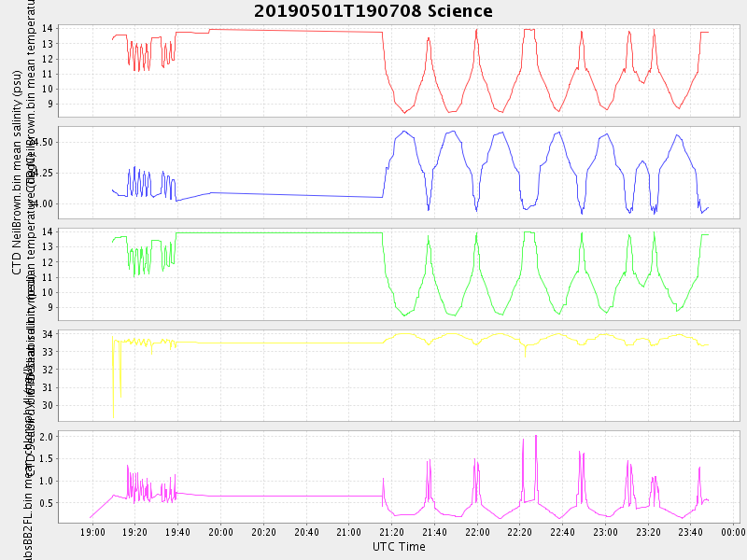Select the 19:00 time tick label
The height and width of the screenshot is (560, 747).
[x=92, y=532]
